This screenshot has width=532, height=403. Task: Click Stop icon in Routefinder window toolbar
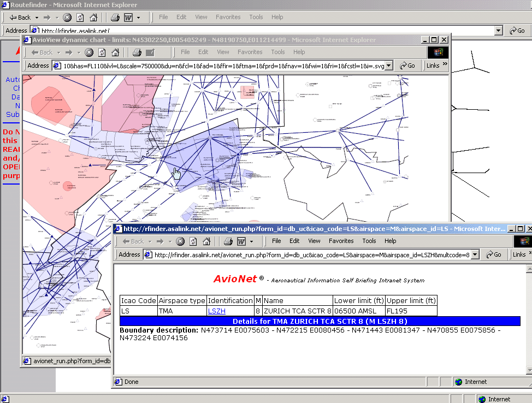coord(67,17)
